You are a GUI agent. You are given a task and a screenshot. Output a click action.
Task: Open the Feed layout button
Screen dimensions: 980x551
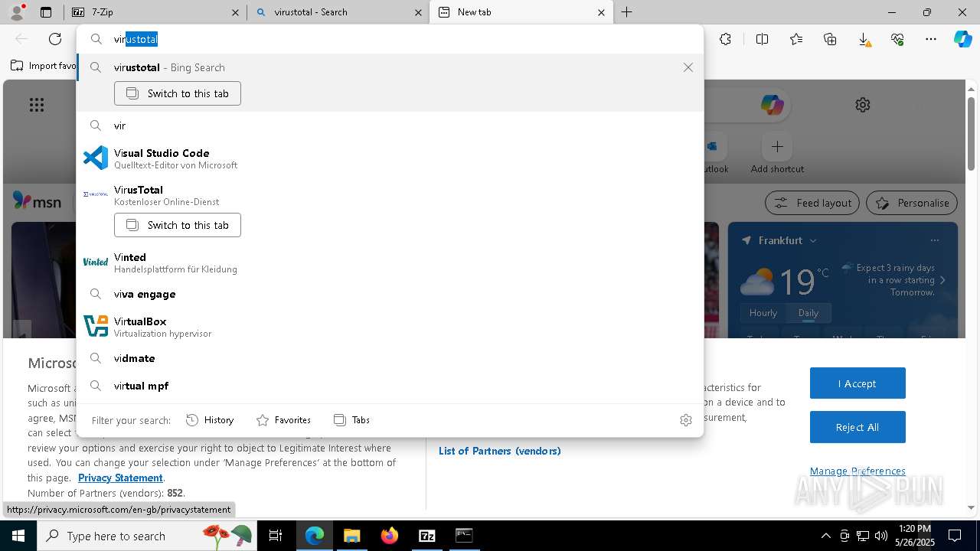point(813,203)
